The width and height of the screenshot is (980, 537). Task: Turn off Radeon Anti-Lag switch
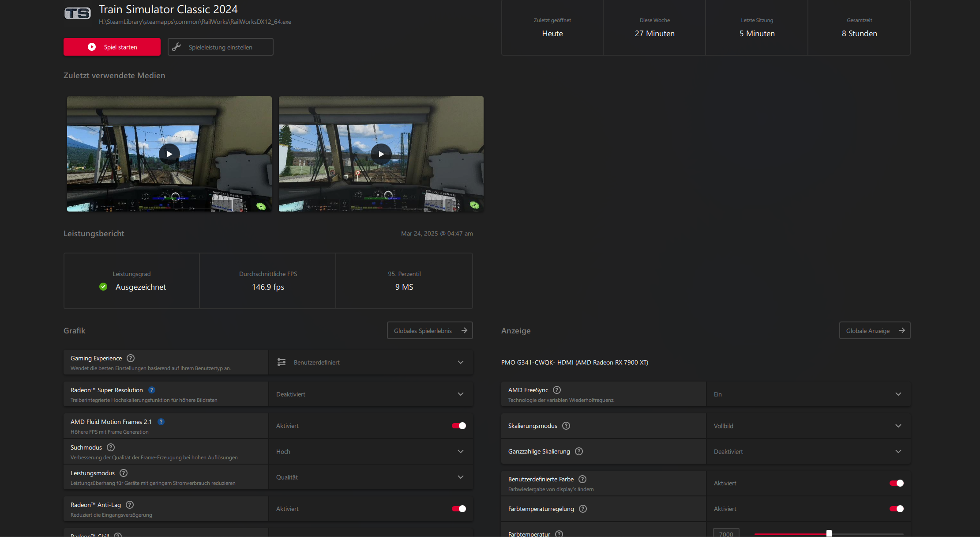pyautogui.click(x=458, y=509)
